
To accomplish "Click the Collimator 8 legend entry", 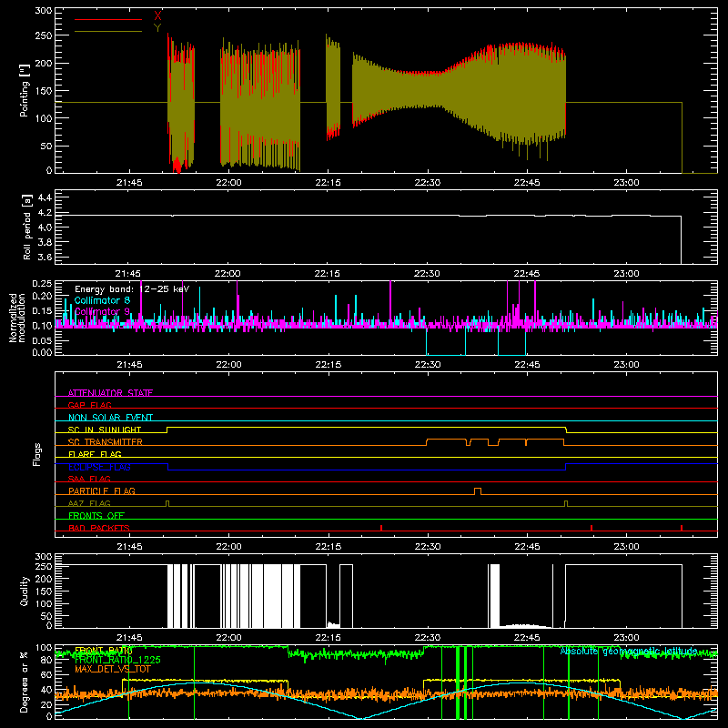I will click(x=102, y=300).
